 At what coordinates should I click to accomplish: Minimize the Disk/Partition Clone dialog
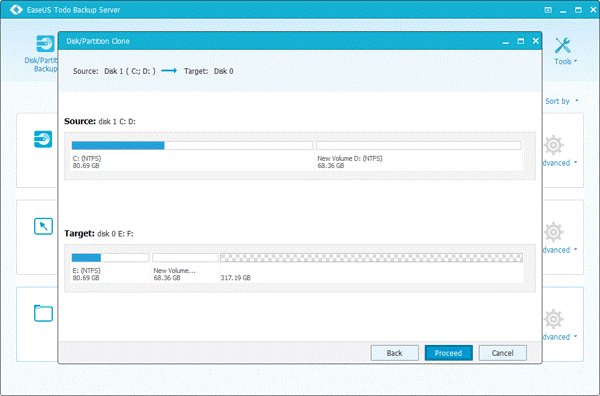[x=506, y=41]
